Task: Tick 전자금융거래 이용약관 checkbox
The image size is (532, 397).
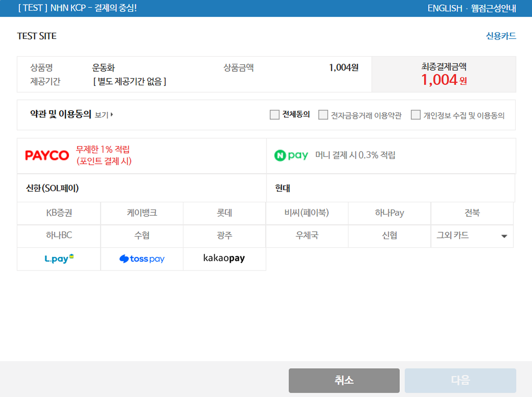Action: pos(323,115)
